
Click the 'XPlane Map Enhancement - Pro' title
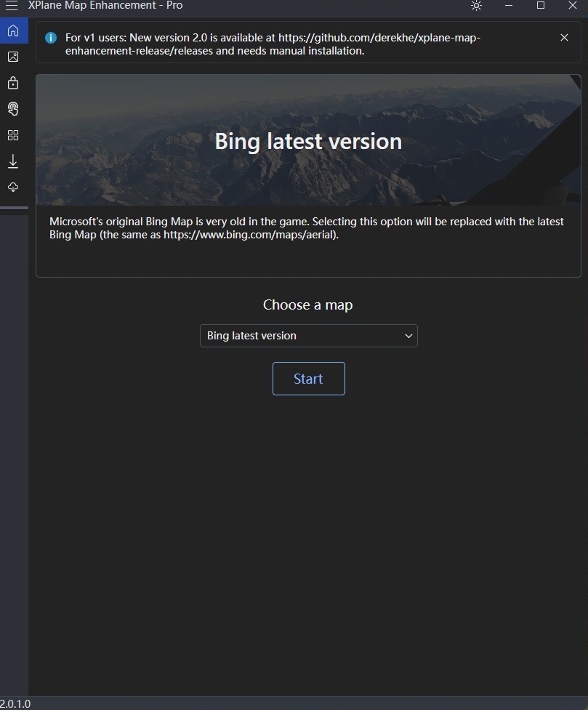pos(105,5)
